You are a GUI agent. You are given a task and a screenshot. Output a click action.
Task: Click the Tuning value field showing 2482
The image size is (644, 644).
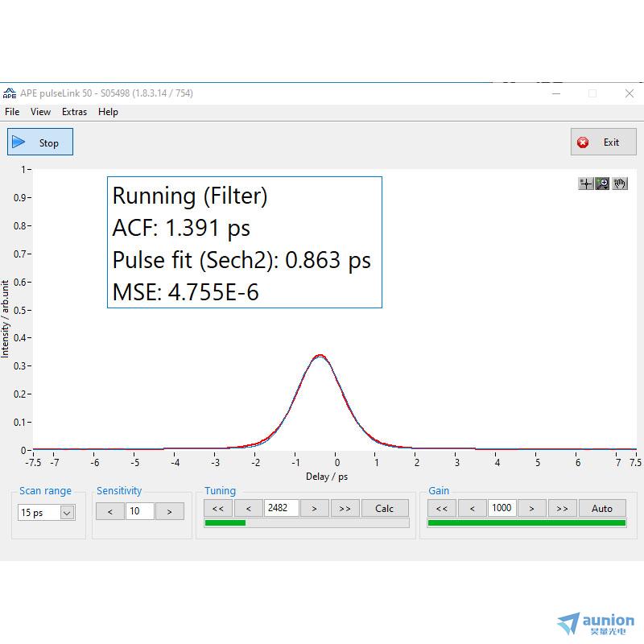click(x=282, y=508)
